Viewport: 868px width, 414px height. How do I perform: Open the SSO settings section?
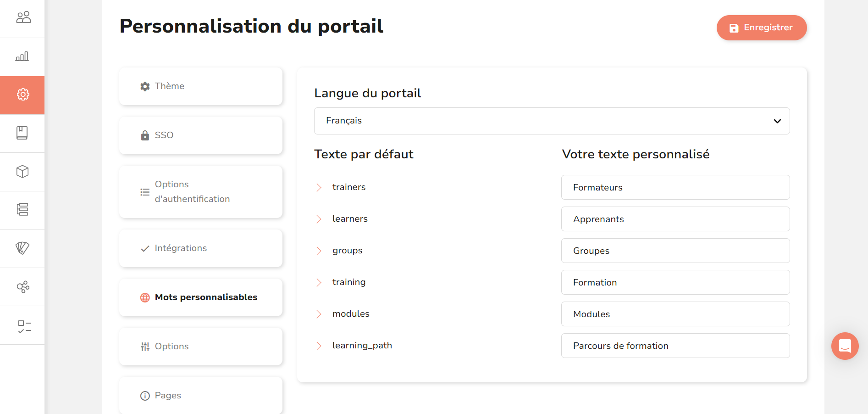pyautogui.click(x=200, y=135)
